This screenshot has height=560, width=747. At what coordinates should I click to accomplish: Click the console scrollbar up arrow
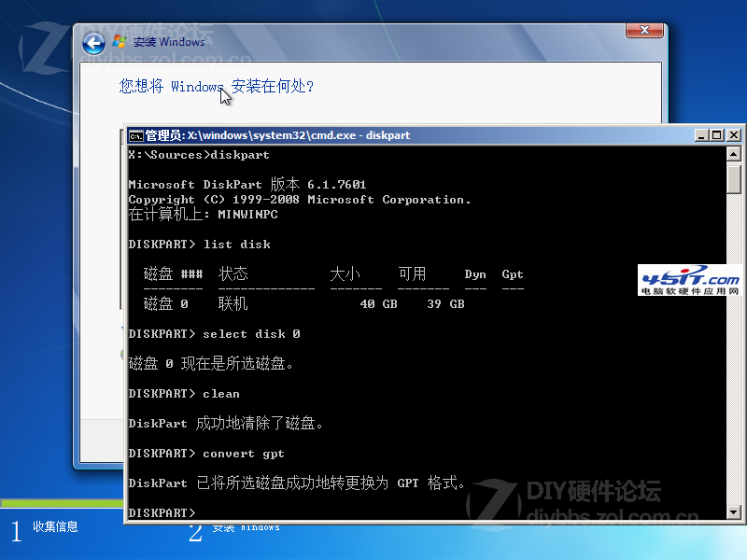click(734, 154)
